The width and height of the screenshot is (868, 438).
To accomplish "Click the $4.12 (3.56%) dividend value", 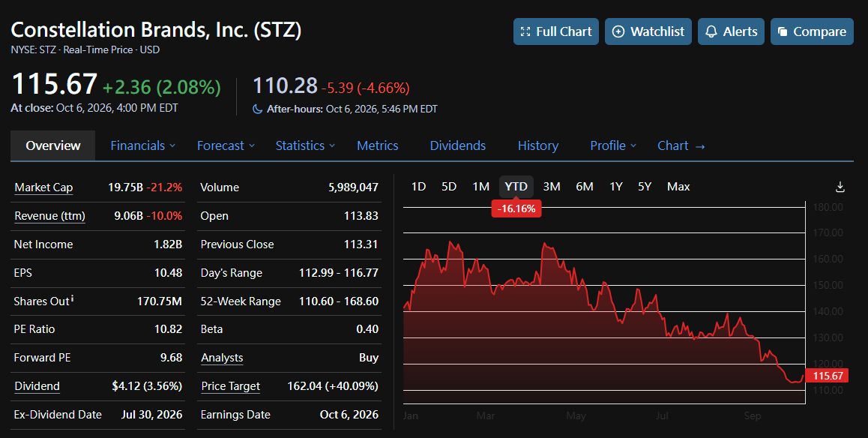I will click(147, 386).
